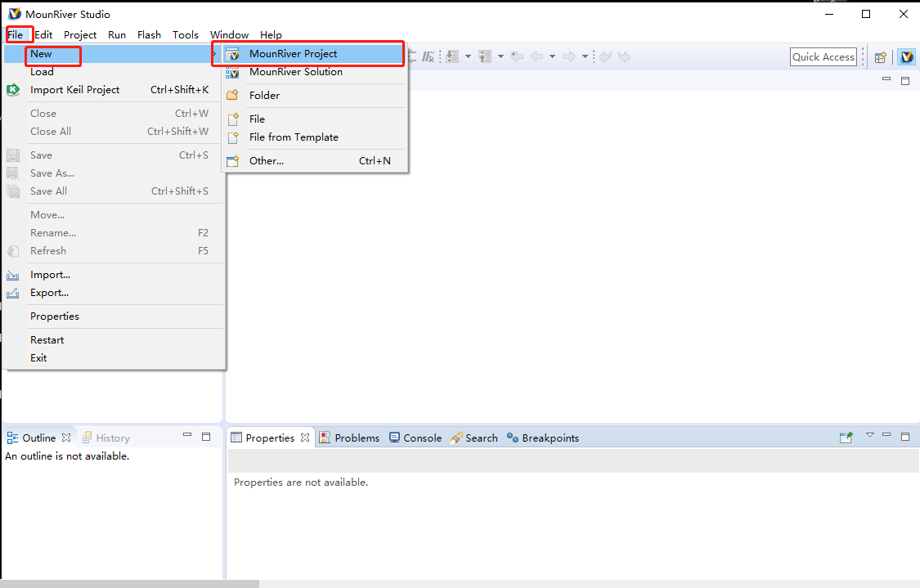
Task: Open the Previous Annotation options dropdown
Action: click(x=500, y=56)
